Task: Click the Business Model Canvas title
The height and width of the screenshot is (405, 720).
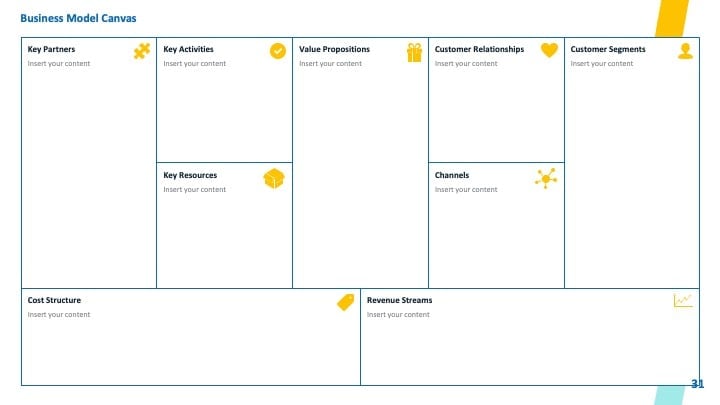Action: coord(78,18)
